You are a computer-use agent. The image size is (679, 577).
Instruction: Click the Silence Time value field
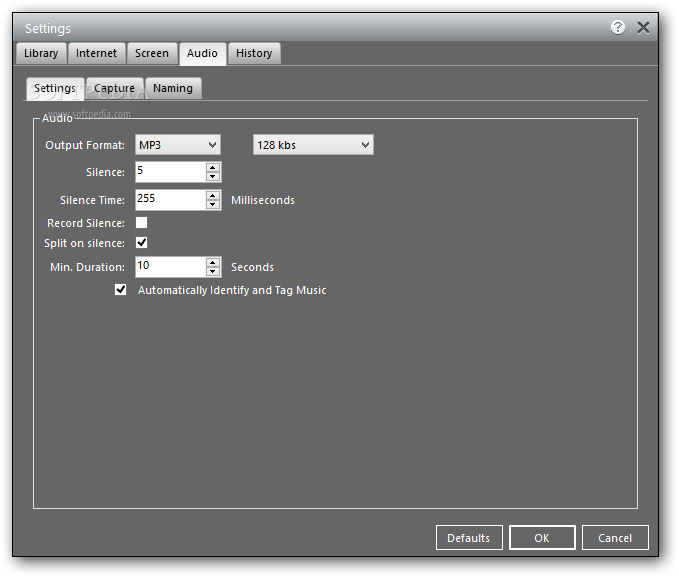pos(171,200)
